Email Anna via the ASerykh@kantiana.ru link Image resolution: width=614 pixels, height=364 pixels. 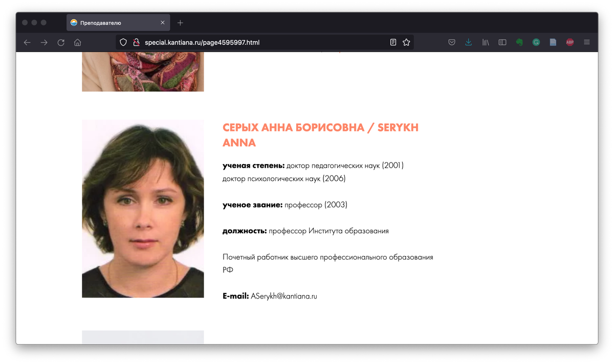click(x=283, y=295)
